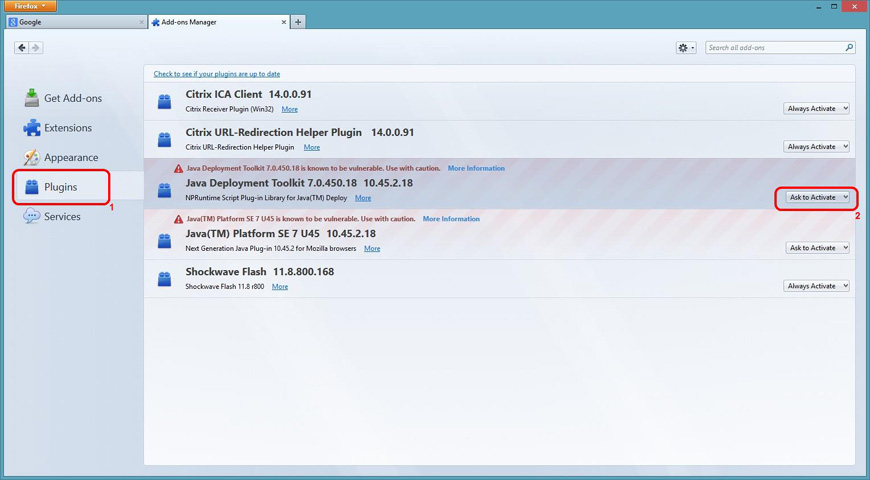Open More link for Next Generation Java Plug-in

point(372,248)
